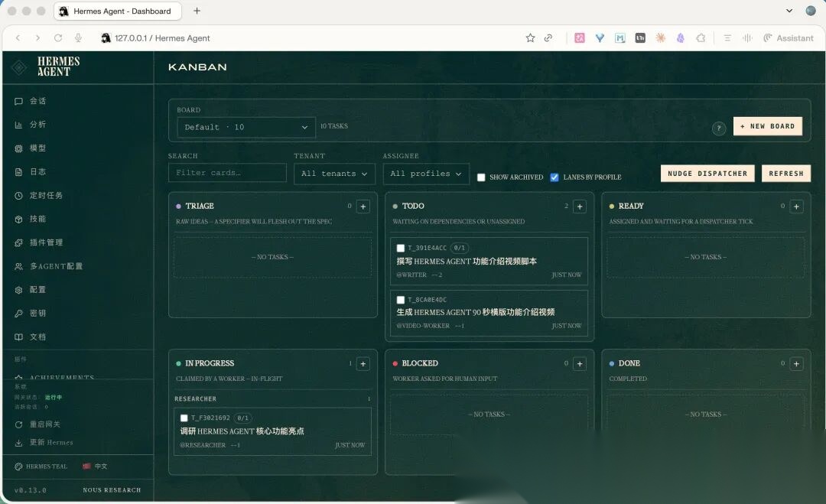Select checkbox on card T_8CA0E4DC
This screenshot has height=504, width=826.
[x=400, y=300]
